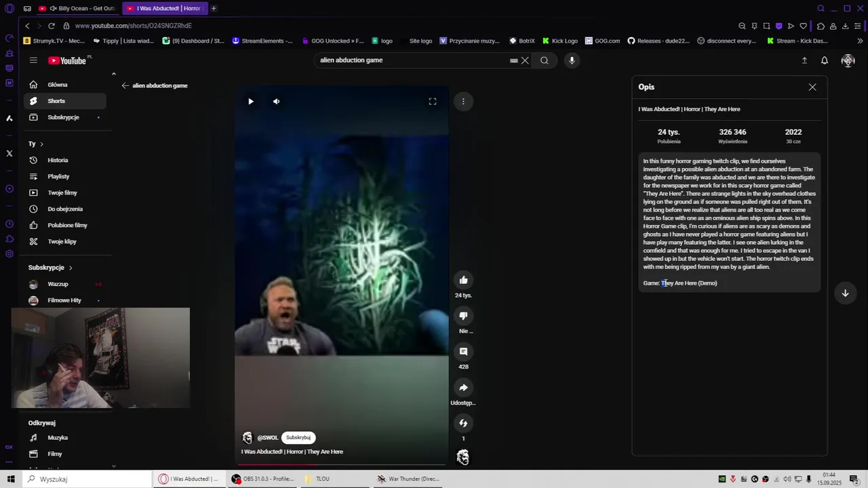Start voice search with microphone
Image resolution: width=868 pixels, height=488 pixels.
click(x=572, y=60)
